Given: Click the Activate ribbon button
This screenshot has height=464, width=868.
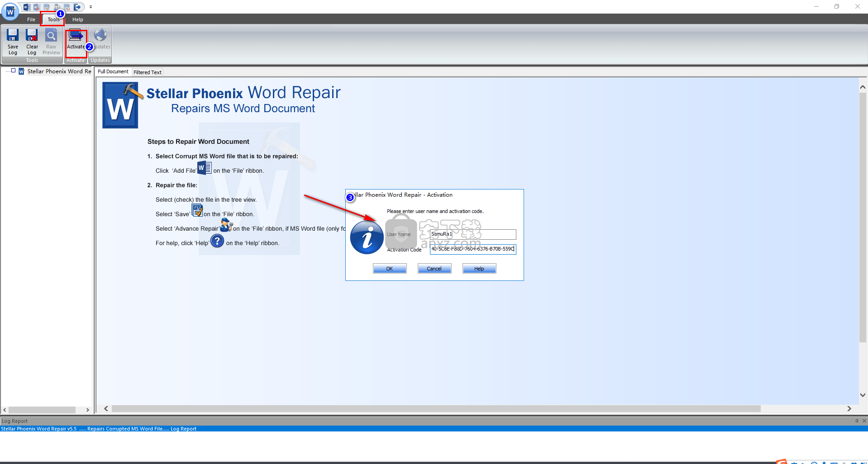Looking at the screenshot, I should [76, 42].
